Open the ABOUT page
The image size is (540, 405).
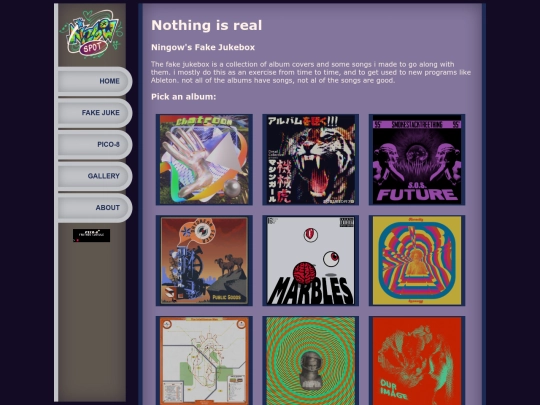point(95,208)
